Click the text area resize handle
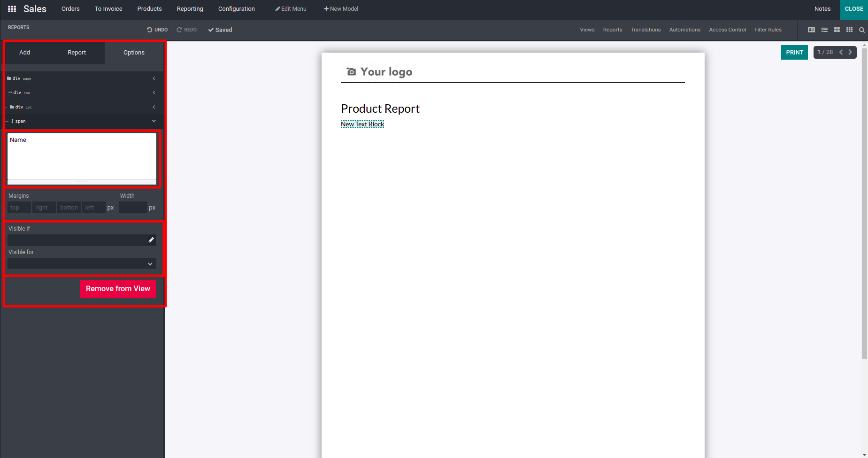Image resolution: width=868 pixels, height=458 pixels. [82, 182]
